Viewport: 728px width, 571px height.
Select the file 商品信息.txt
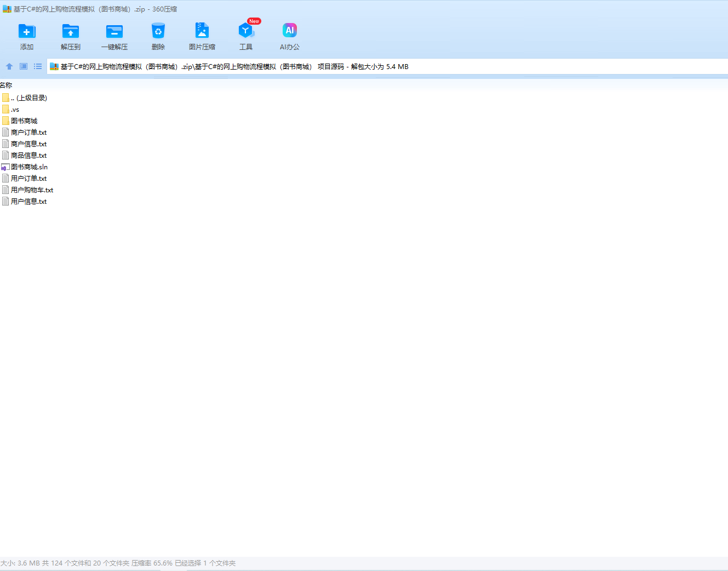25,155
